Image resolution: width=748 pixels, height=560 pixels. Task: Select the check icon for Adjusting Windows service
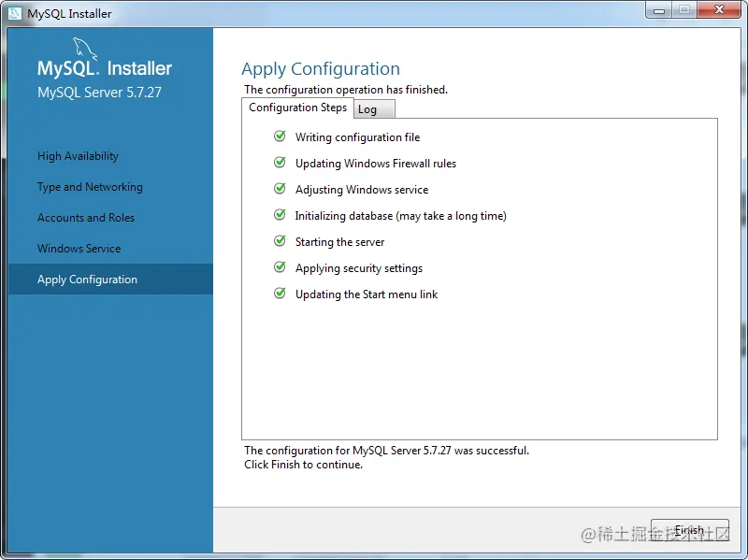[x=280, y=189]
